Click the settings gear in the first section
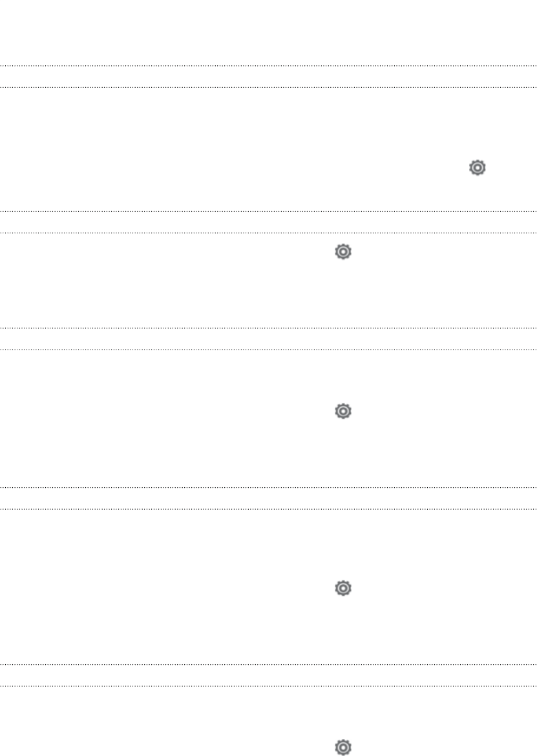The image size is (537, 756). pos(478,168)
